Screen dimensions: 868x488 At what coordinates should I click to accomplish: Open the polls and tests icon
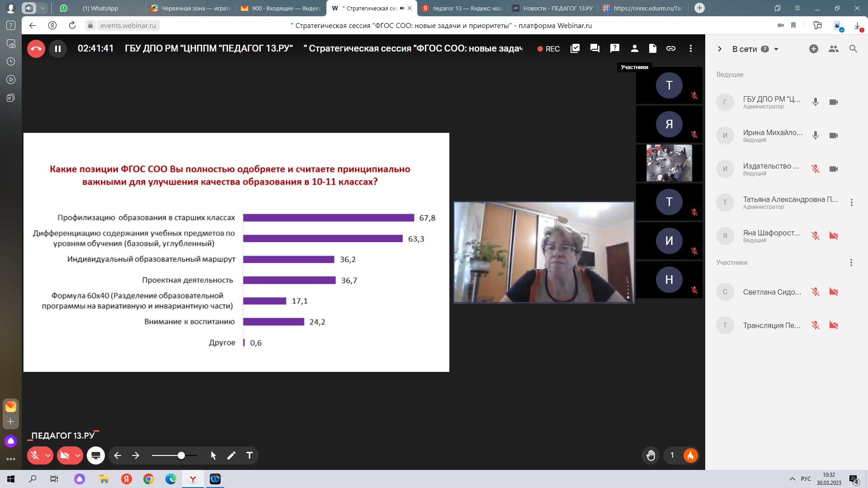click(x=575, y=48)
